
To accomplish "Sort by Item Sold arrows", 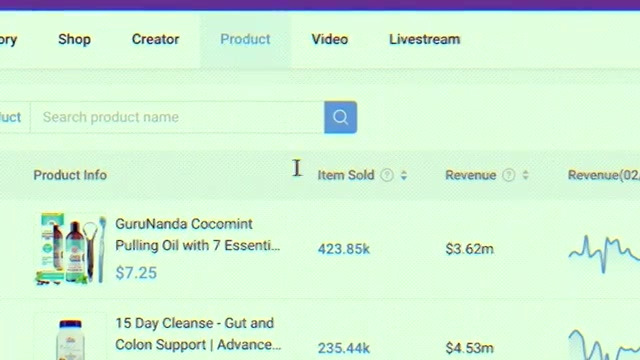I will click(x=404, y=175).
